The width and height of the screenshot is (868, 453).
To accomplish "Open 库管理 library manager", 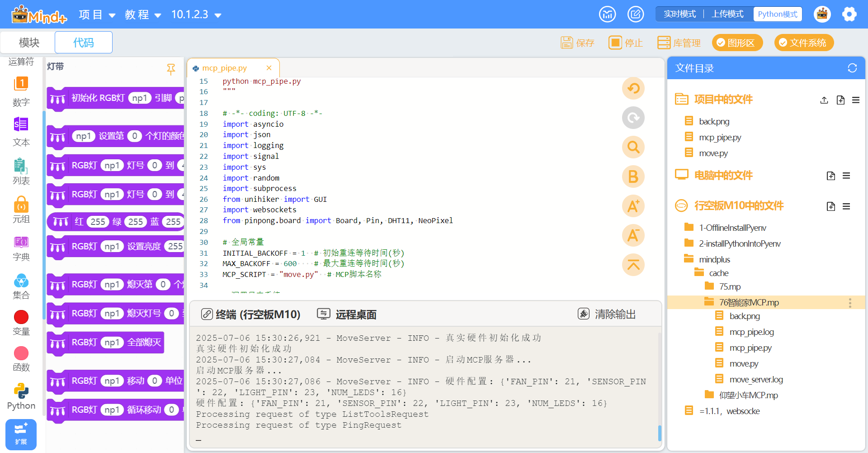I will pyautogui.click(x=679, y=43).
